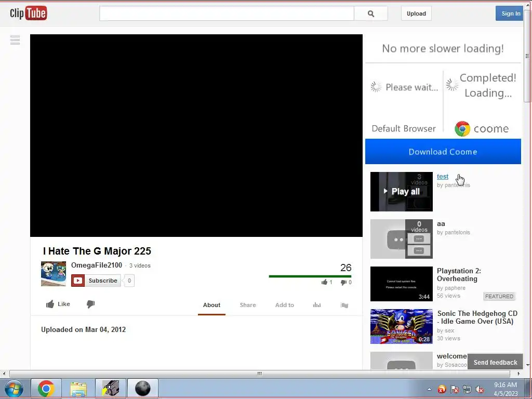Click the 'Uploaded on Mar 04, 2012' text
Image resolution: width=532 pixels, height=399 pixels.
click(84, 329)
